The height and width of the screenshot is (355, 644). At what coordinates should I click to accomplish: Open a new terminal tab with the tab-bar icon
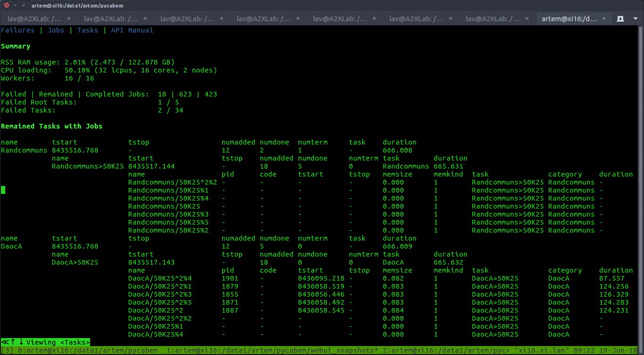(x=620, y=19)
